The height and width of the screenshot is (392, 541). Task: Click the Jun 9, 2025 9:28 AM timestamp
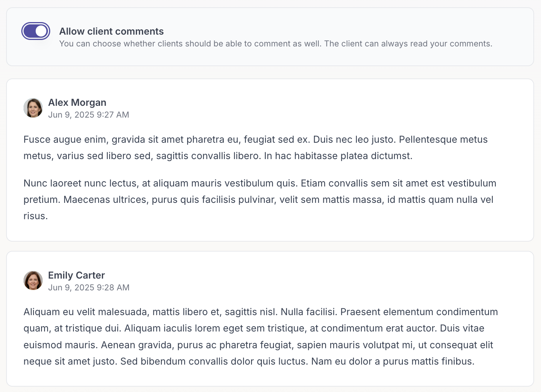pyautogui.click(x=89, y=288)
